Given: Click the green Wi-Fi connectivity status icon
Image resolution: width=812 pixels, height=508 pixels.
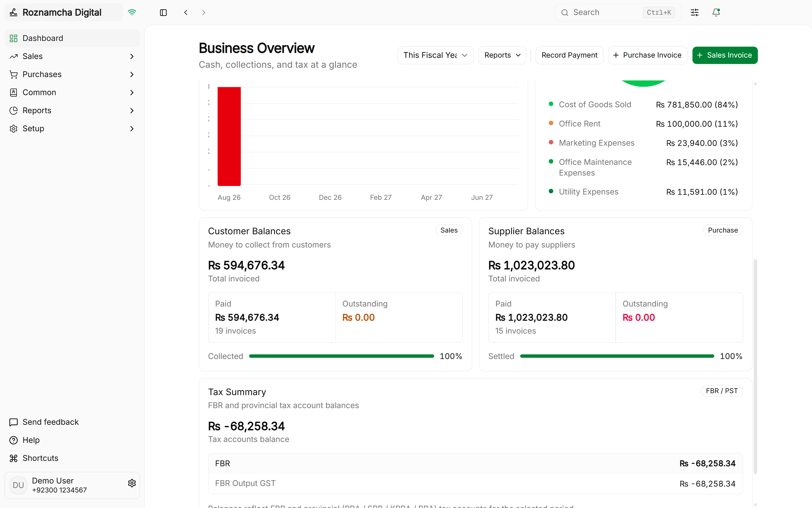Looking at the screenshot, I should [x=132, y=12].
